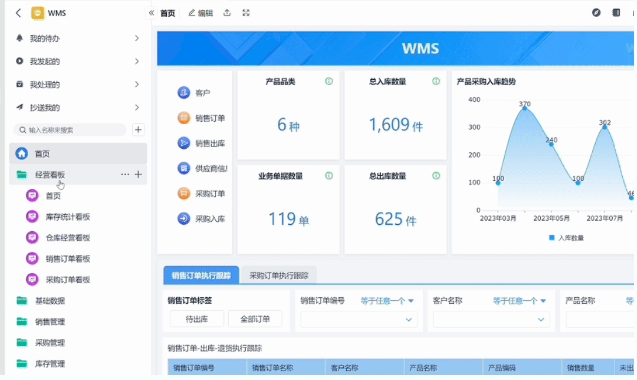Open the 客户 shortcut icon

184,93
